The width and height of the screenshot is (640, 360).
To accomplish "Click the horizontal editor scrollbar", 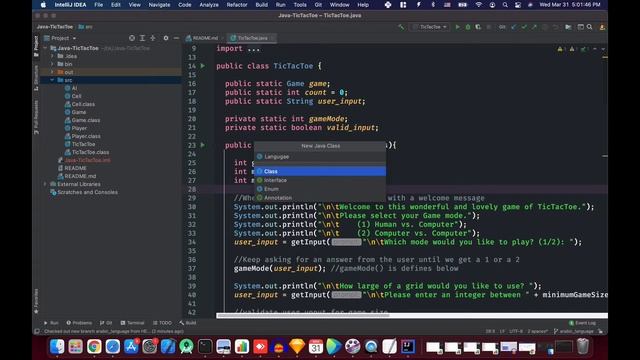I will tap(303, 316).
